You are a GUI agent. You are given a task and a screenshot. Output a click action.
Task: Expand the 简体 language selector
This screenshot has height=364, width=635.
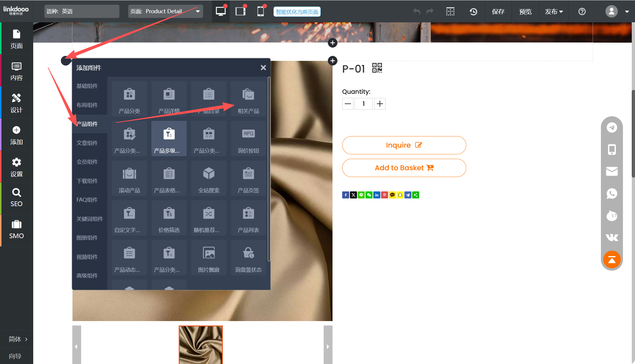pyautogui.click(x=18, y=339)
